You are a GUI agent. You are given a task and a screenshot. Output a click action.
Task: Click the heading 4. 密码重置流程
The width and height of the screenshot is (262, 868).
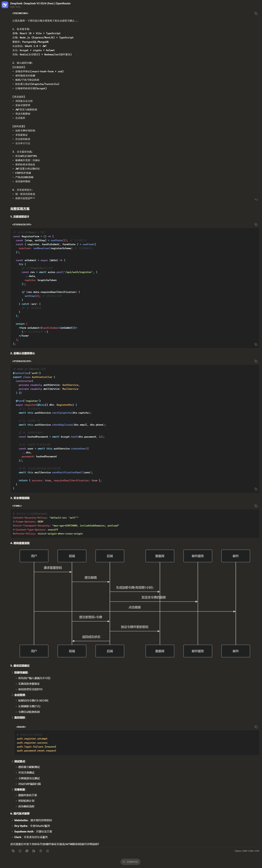(x=20, y=543)
